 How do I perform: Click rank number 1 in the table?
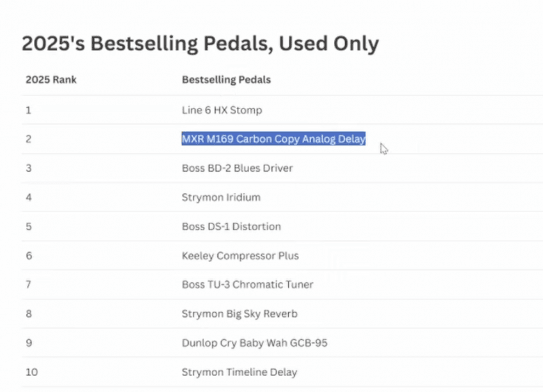28,110
